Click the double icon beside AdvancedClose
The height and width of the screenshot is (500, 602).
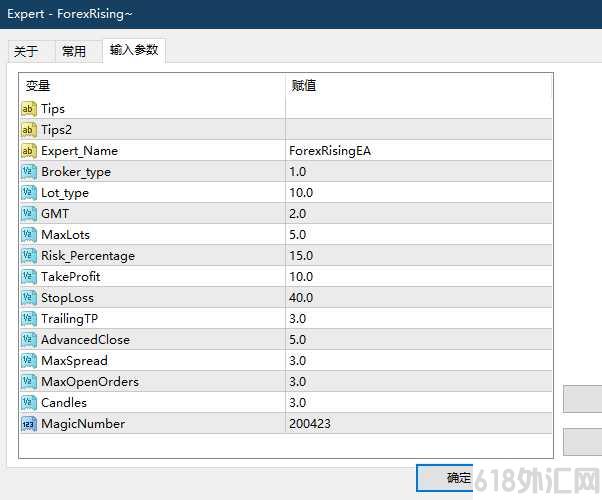29,339
